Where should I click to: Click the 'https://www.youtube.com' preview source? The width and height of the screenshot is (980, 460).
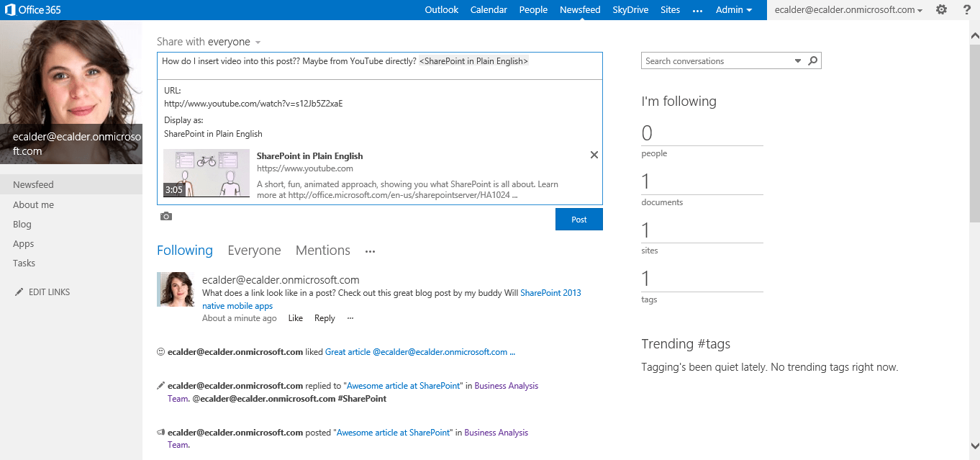coord(305,168)
